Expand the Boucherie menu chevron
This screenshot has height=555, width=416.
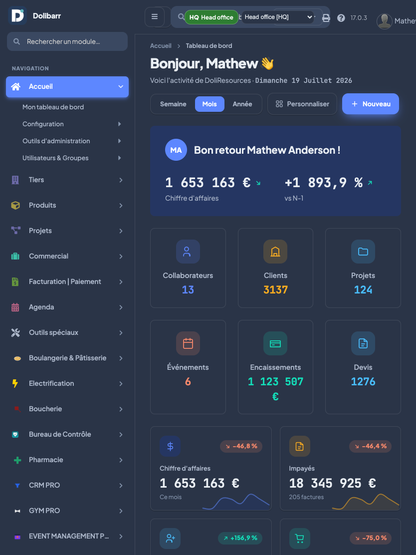coord(121,409)
